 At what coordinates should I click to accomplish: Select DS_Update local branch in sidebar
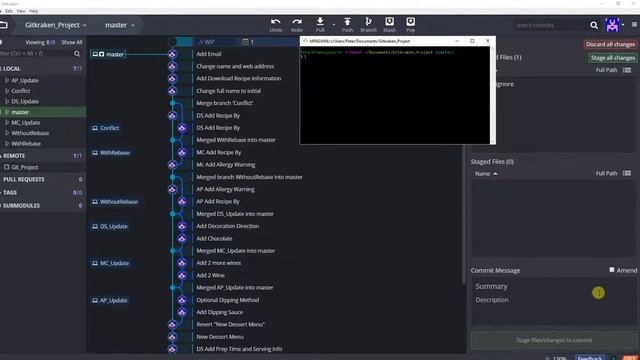click(x=25, y=101)
